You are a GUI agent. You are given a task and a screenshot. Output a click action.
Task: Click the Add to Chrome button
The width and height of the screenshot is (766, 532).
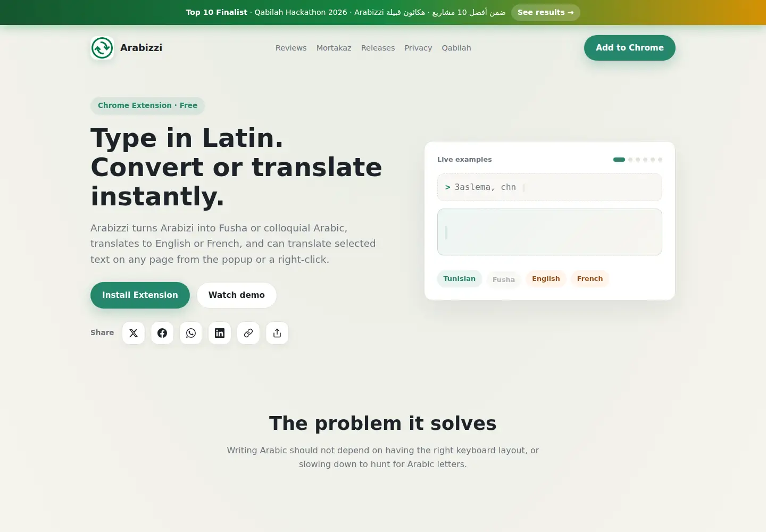[630, 48]
